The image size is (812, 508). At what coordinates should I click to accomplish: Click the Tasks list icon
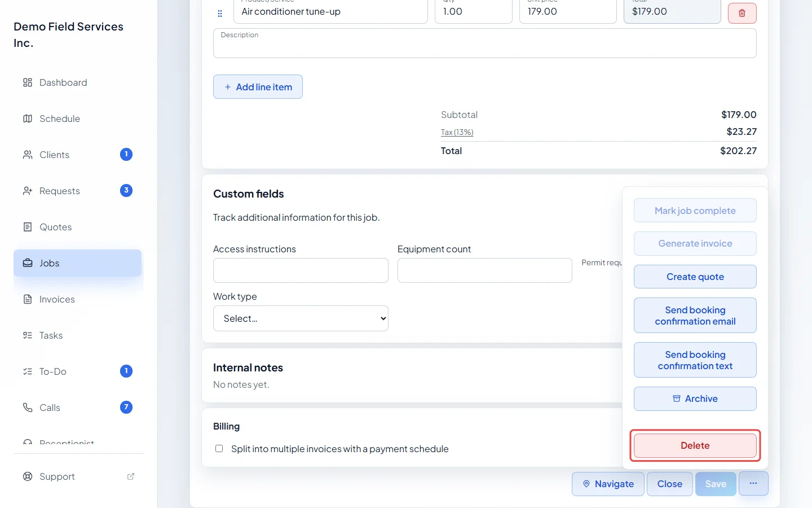[x=28, y=335]
